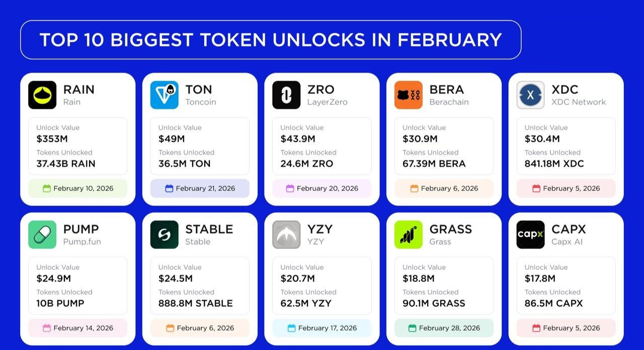Click the 888.8M STABLE tokens unlocked text

tap(196, 303)
